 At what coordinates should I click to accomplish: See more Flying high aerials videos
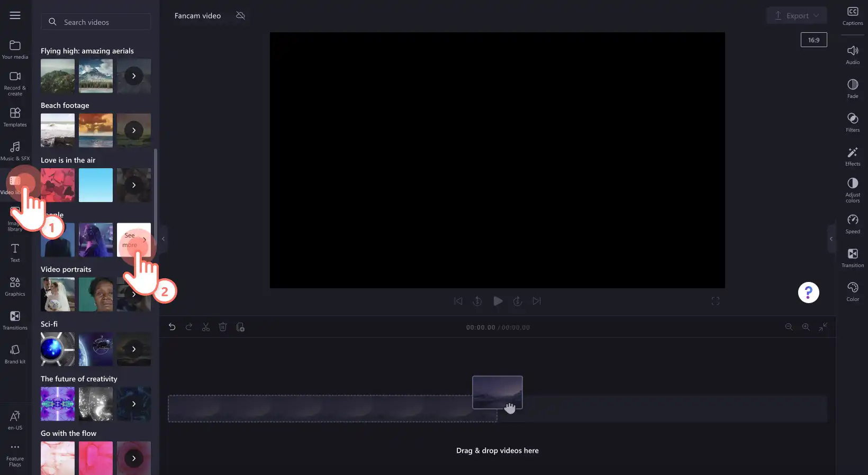134,76
